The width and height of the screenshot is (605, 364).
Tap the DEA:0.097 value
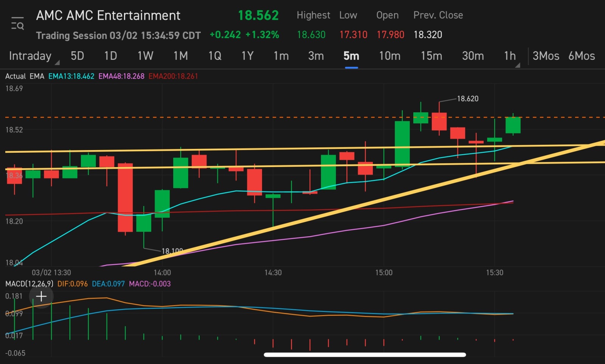click(x=108, y=284)
